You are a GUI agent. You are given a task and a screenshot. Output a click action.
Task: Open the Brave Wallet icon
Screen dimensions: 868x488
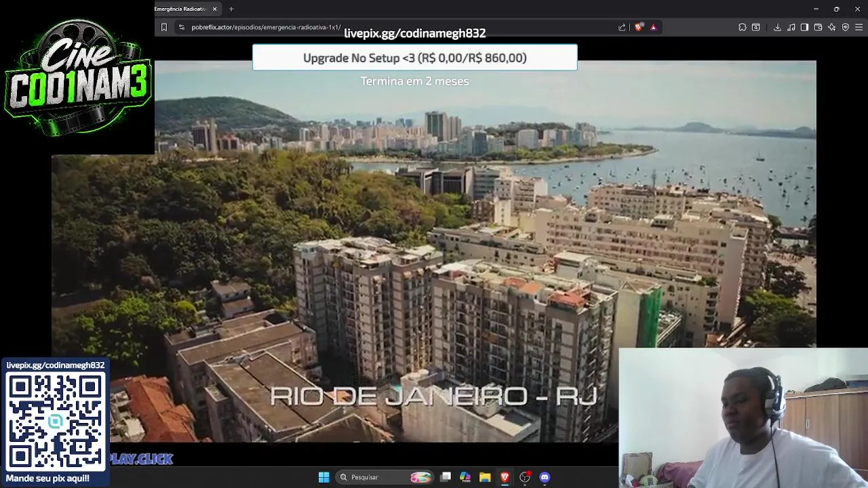tap(818, 27)
